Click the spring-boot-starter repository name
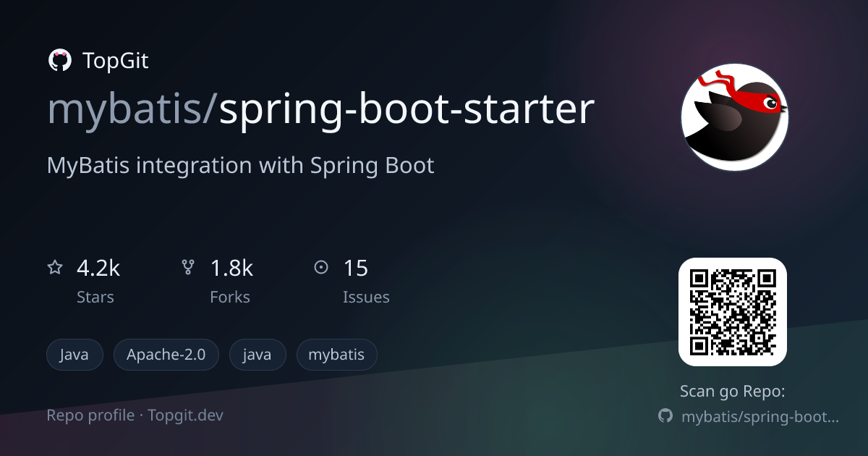This screenshot has height=456, width=868. coord(407,111)
